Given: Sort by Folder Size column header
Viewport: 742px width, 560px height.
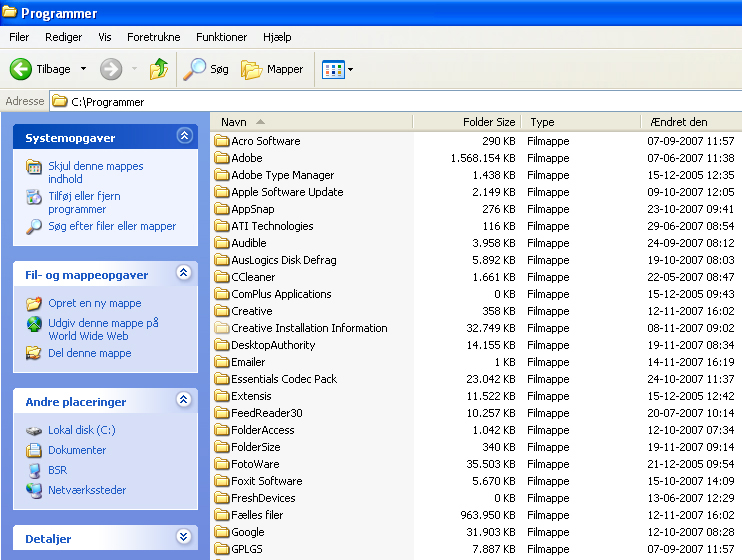Looking at the screenshot, I should [x=488, y=122].
